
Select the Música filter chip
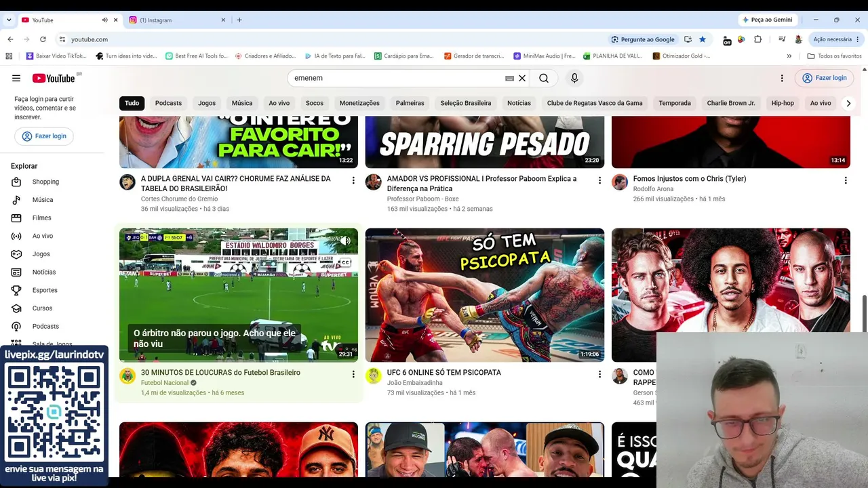click(x=242, y=103)
